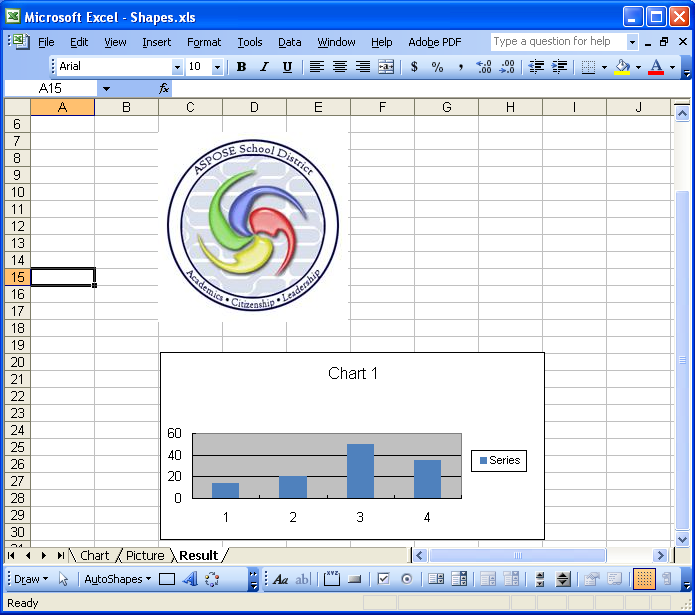695x615 pixels.
Task: Go to first sheet tab
Action: coord(12,556)
